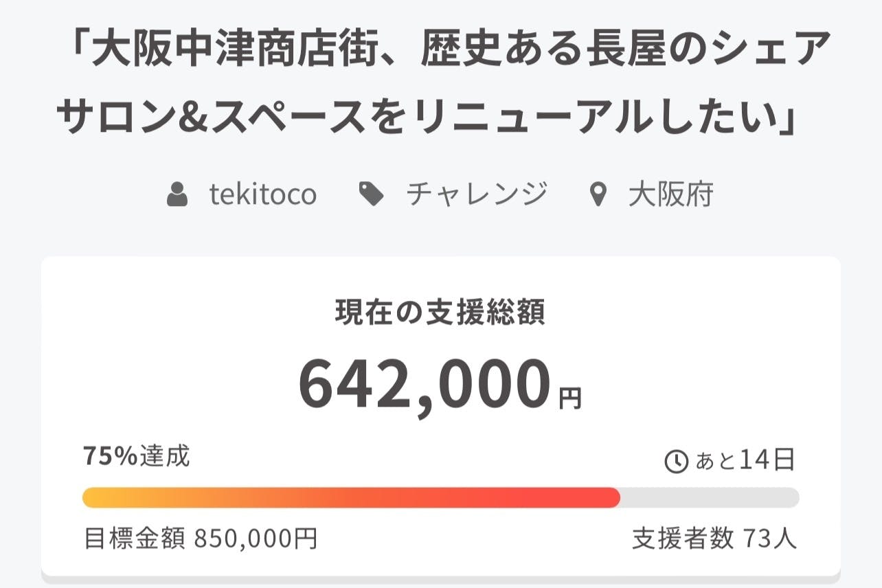This screenshot has height=588, width=882.
Task: Click the 支援者数 supporters label
Action: (683, 539)
